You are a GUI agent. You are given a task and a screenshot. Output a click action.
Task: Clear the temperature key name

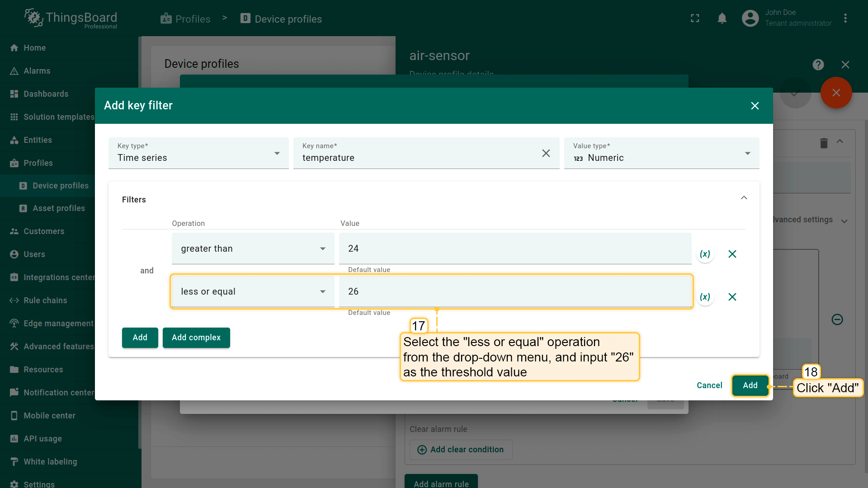click(546, 153)
